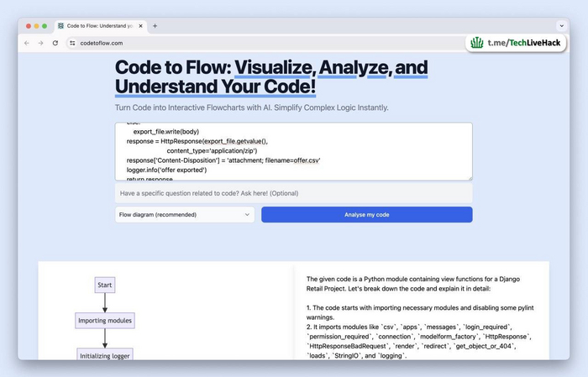Screen dimensions: 588x377
Task: Click the tab's Code to Flow favicon
Action: point(60,26)
